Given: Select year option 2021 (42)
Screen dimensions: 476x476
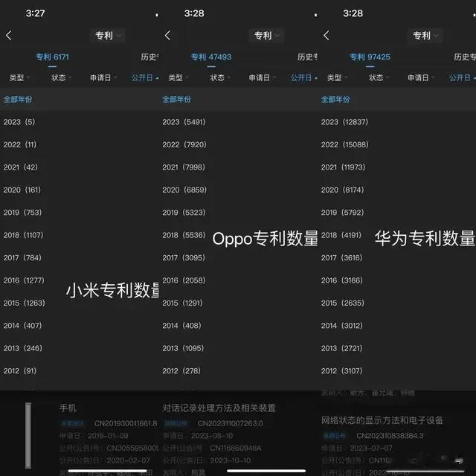Looking at the screenshot, I should click(21, 167).
